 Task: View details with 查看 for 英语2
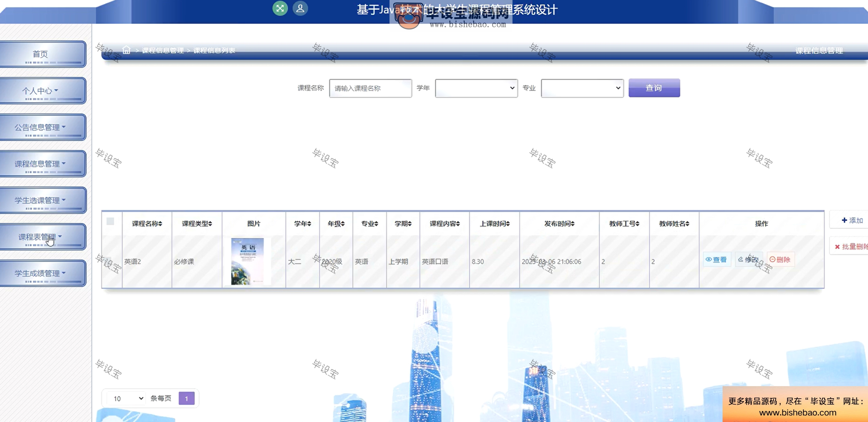click(x=717, y=259)
